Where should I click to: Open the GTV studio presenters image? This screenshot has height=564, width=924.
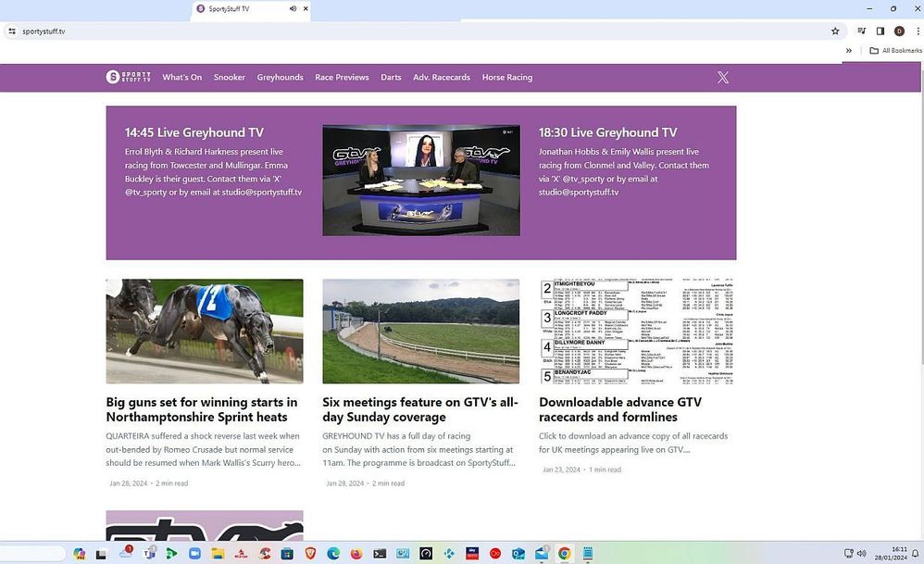tap(421, 181)
